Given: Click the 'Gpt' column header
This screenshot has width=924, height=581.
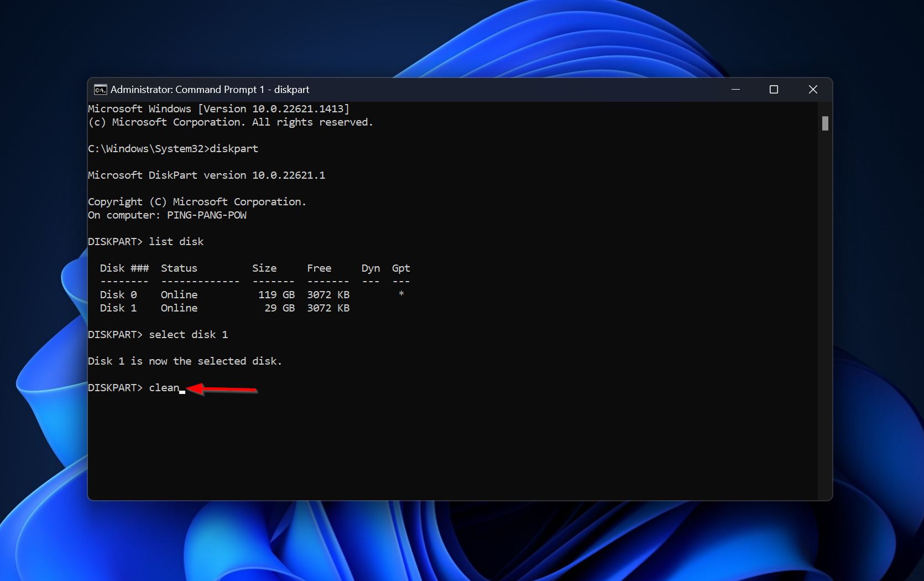Looking at the screenshot, I should point(401,268).
